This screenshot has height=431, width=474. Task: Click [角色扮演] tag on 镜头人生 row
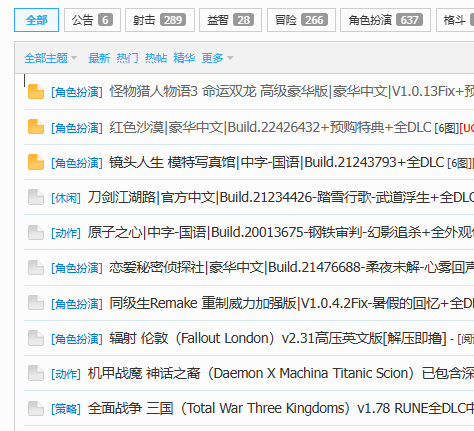(77, 163)
